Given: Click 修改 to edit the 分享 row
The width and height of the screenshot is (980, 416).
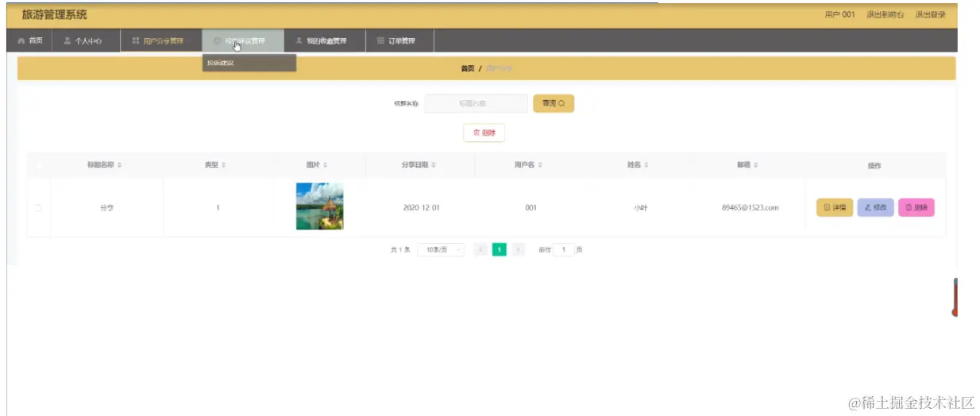Looking at the screenshot, I should coord(875,207).
